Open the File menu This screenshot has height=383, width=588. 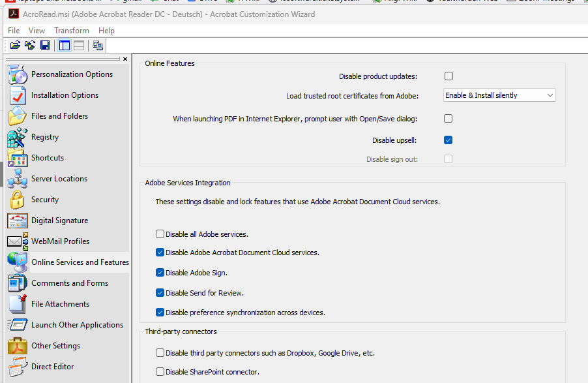(14, 31)
